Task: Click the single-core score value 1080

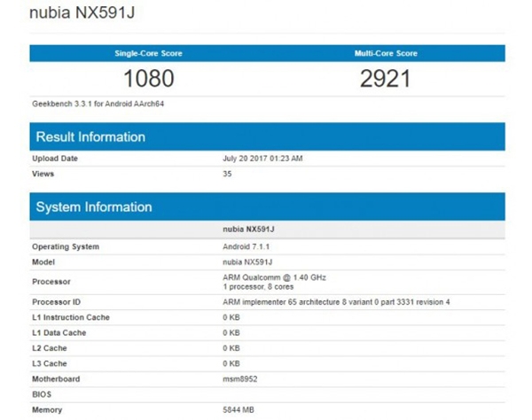Action: click(x=148, y=78)
